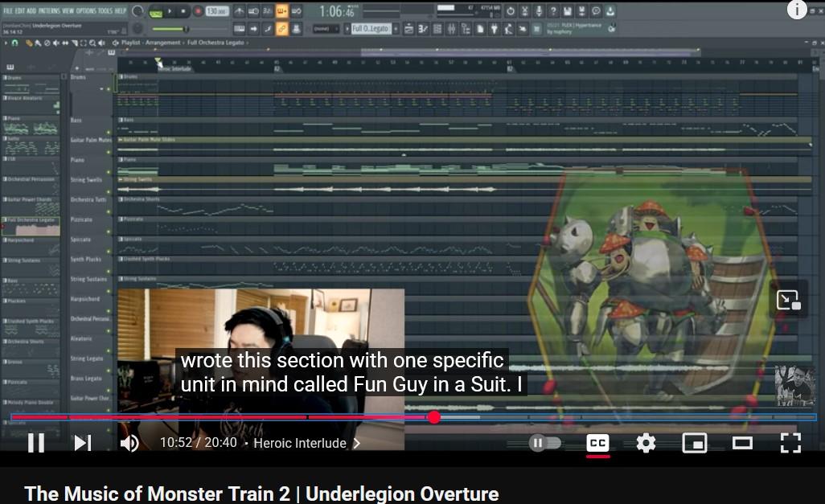
Task: Open FL Studio FILE menu
Action: [8, 10]
